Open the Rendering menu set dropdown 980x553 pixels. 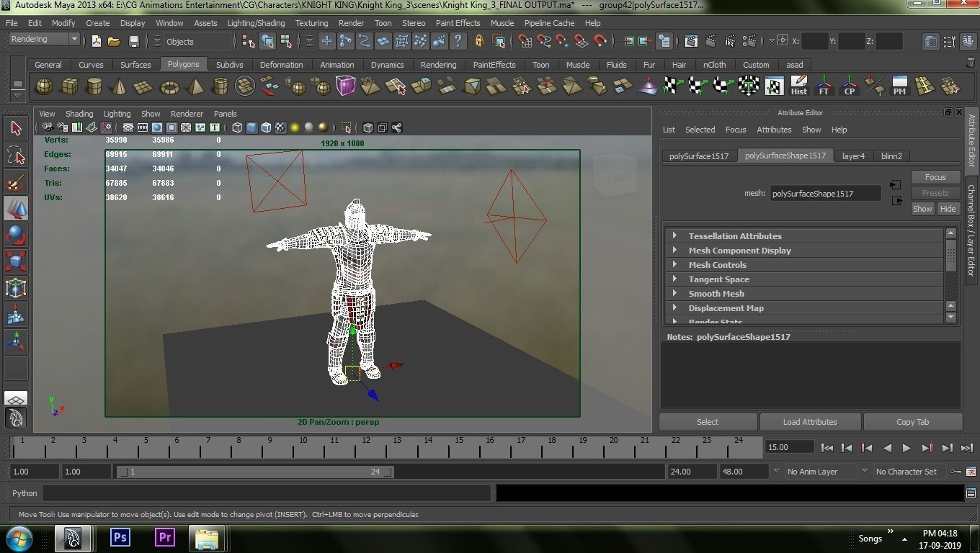click(x=44, y=39)
